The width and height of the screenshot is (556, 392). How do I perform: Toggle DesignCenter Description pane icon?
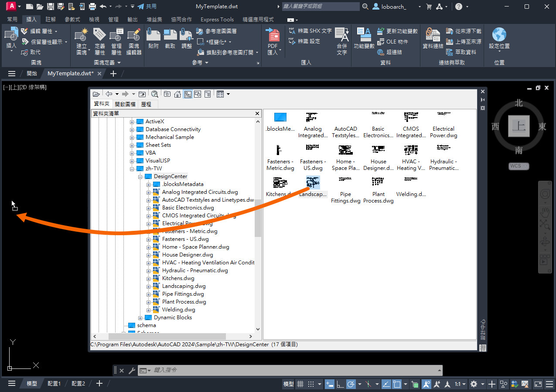tap(208, 94)
